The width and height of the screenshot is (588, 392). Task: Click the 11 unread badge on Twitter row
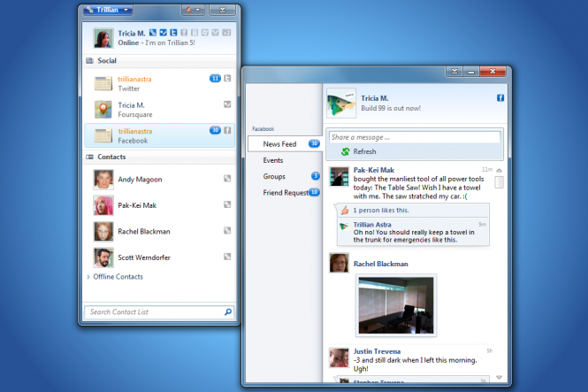215,79
